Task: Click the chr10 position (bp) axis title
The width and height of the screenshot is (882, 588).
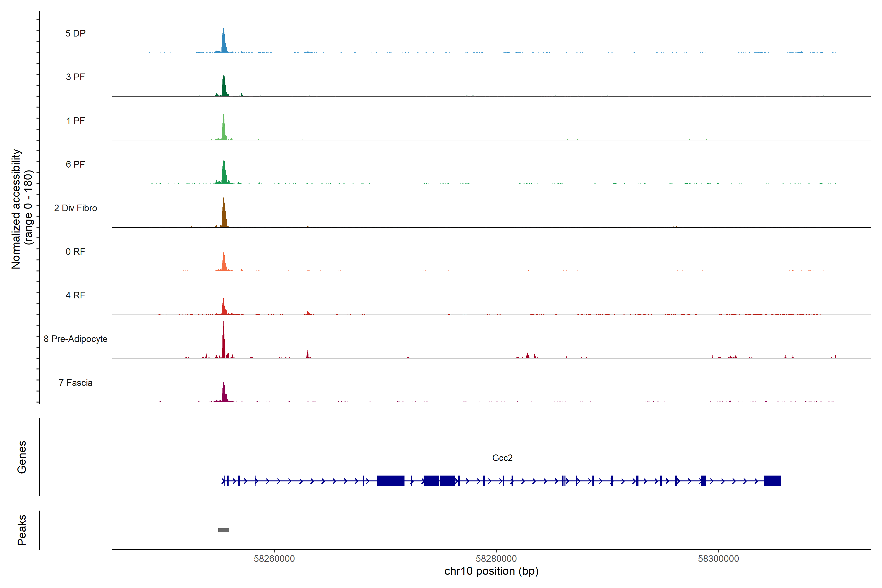Action: click(x=491, y=571)
